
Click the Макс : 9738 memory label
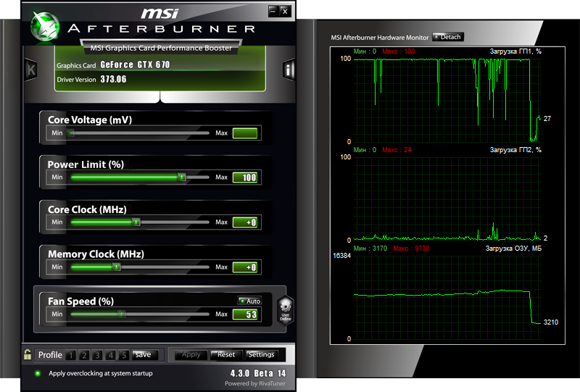411,249
